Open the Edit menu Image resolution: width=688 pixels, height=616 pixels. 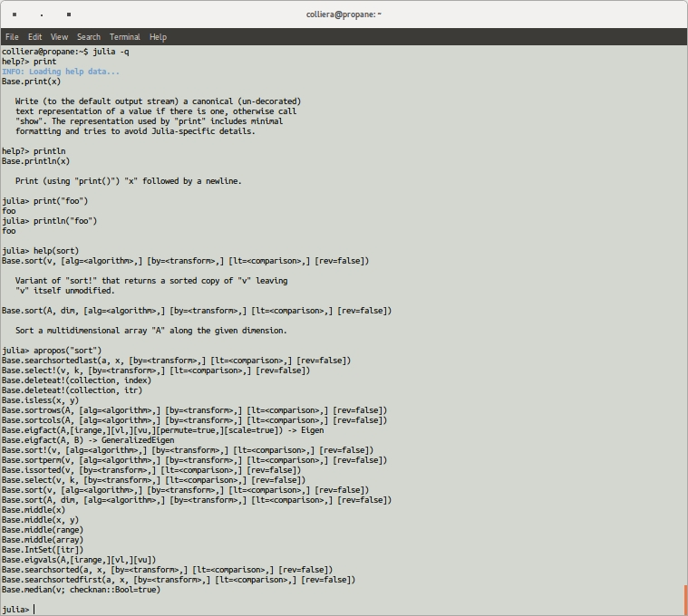(x=34, y=37)
